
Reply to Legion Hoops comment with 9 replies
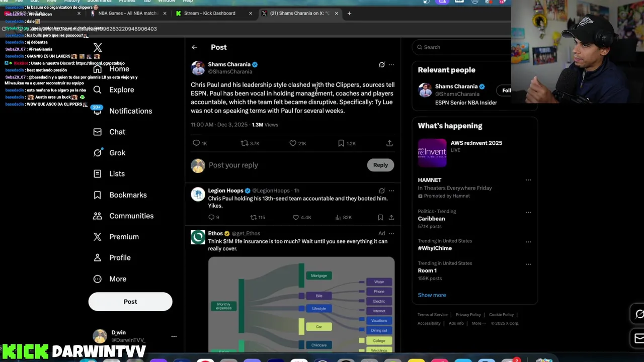pyautogui.click(x=213, y=217)
